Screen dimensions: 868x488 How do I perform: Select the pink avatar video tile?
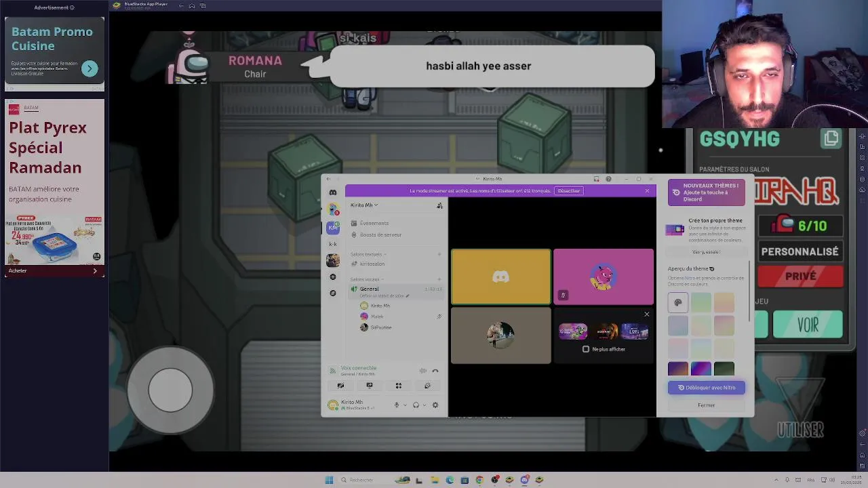tap(604, 277)
